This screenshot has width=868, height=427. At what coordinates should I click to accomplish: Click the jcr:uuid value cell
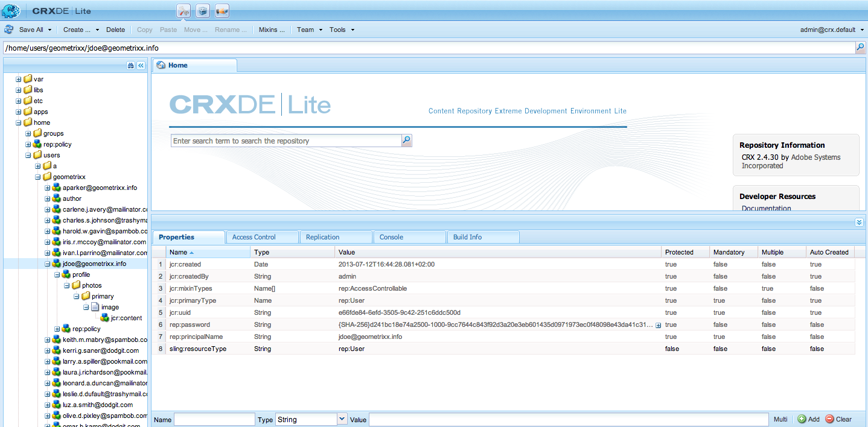coord(498,312)
